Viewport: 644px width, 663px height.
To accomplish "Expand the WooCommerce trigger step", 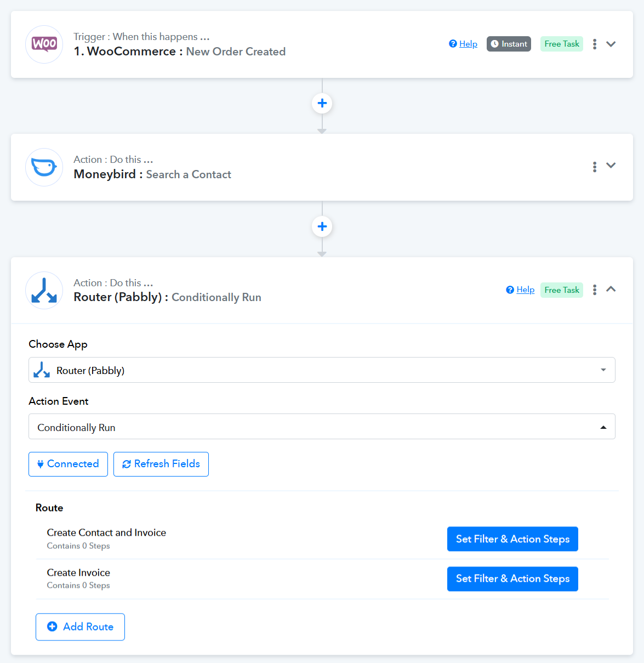I will (611, 44).
